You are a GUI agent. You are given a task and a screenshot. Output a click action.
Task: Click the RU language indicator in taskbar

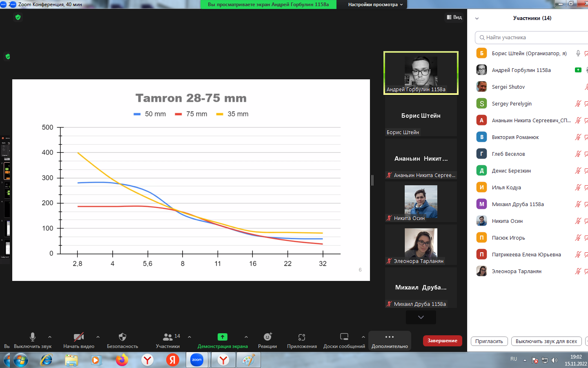pos(514,359)
